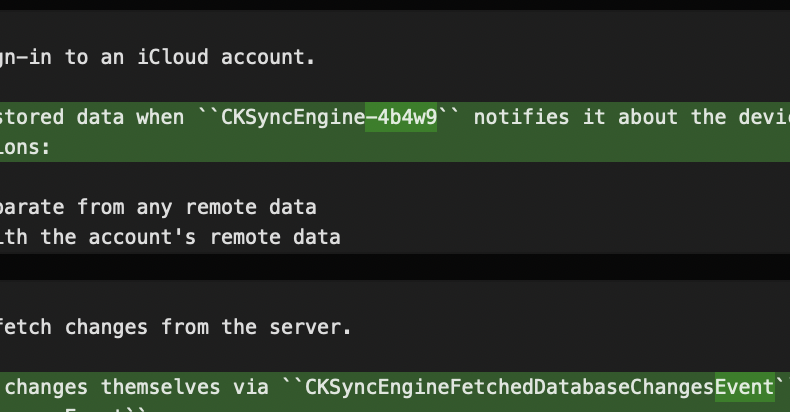The width and height of the screenshot is (790, 412).
Task: Click the highlighted "Event" suffix in green line
Action: (x=744, y=387)
